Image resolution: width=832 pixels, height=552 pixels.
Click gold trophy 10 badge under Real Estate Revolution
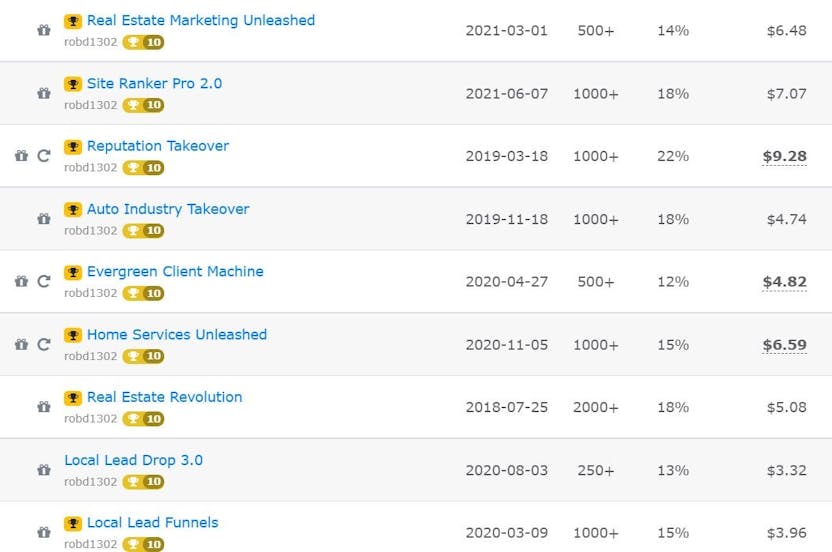point(143,419)
